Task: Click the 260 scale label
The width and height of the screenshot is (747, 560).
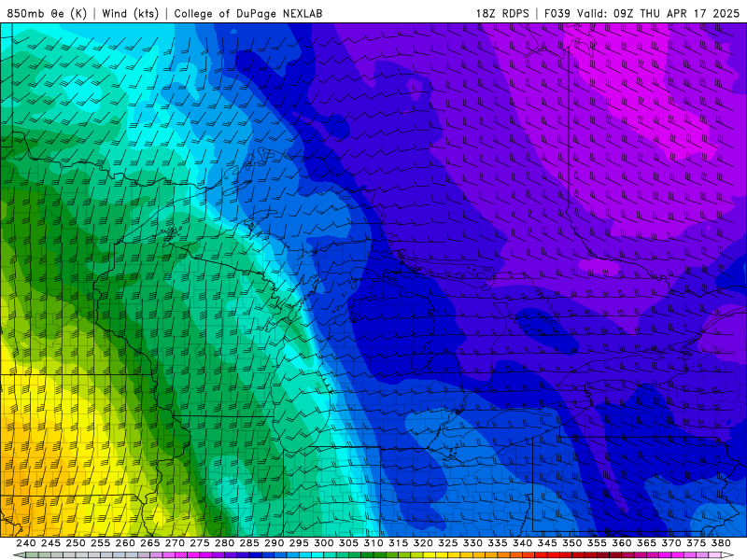Action: (x=125, y=543)
